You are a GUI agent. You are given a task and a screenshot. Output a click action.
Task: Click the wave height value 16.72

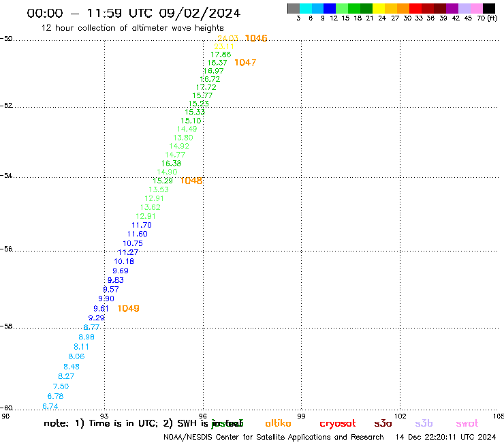210,79
